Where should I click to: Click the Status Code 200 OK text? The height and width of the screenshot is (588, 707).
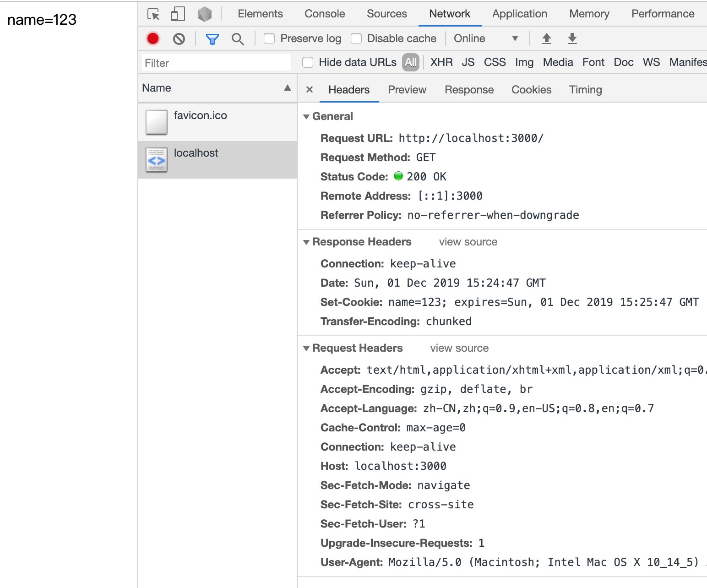pyautogui.click(x=426, y=177)
